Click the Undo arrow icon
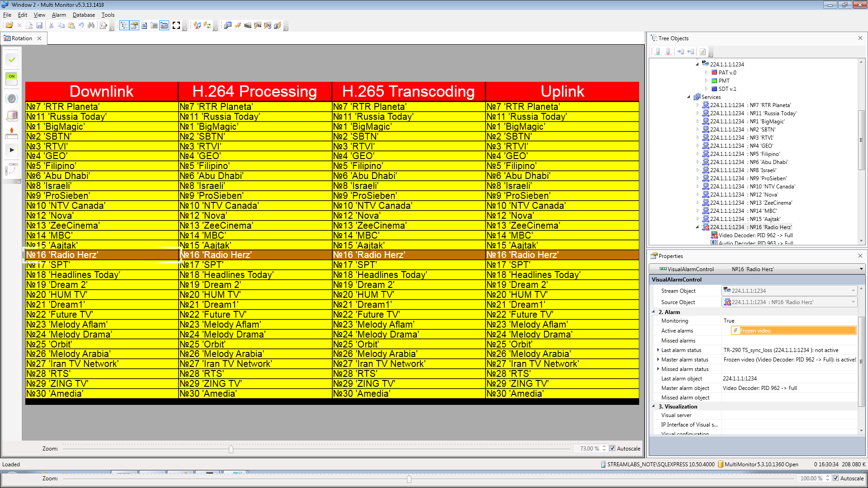This screenshot has height=488, width=868. [x=81, y=26]
